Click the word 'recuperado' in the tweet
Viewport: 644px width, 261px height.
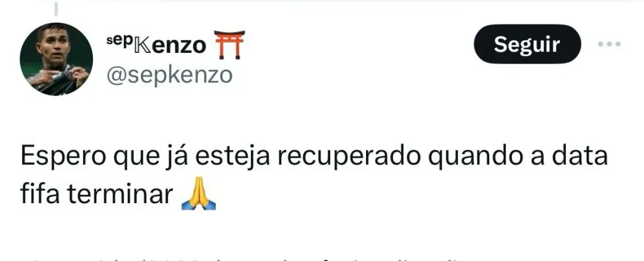point(348,157)
